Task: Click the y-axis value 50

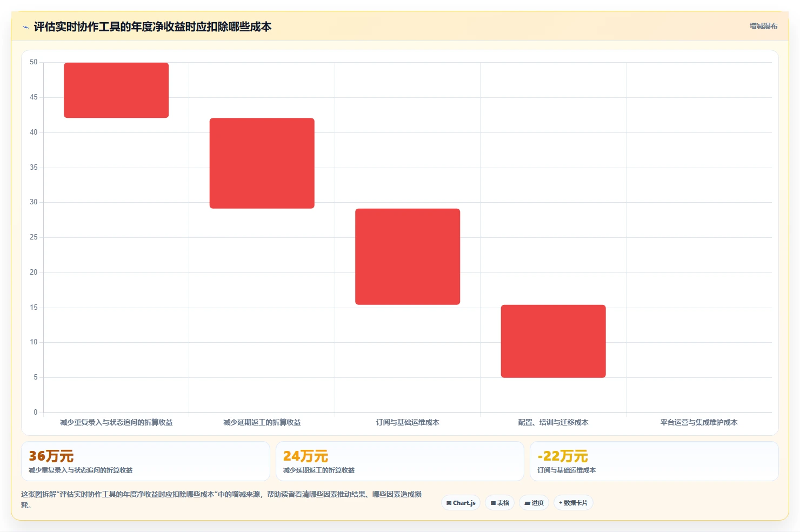Action: (34, 62)
